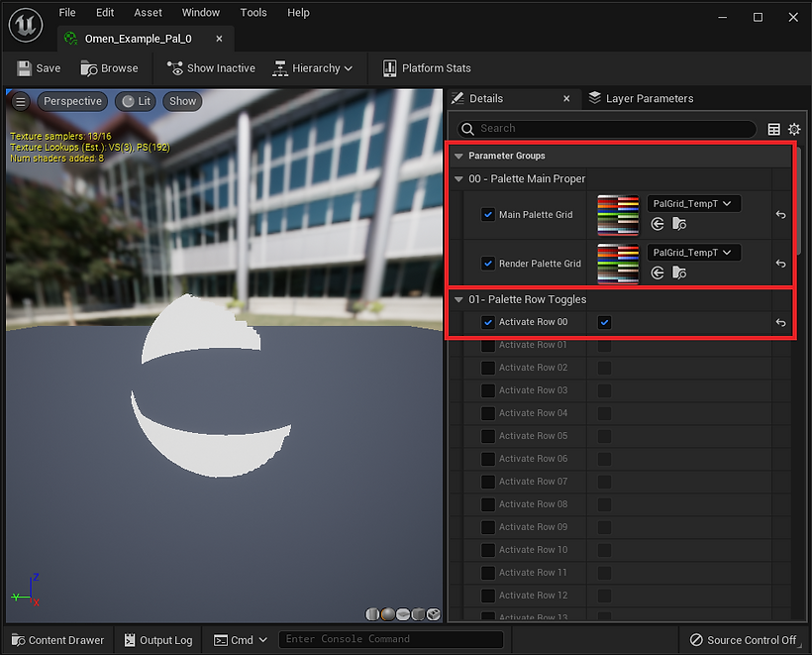The width and height of the screenshot is (812, 655).
Task: Toggle Show Inactive parameters
Action: [211, 68]
